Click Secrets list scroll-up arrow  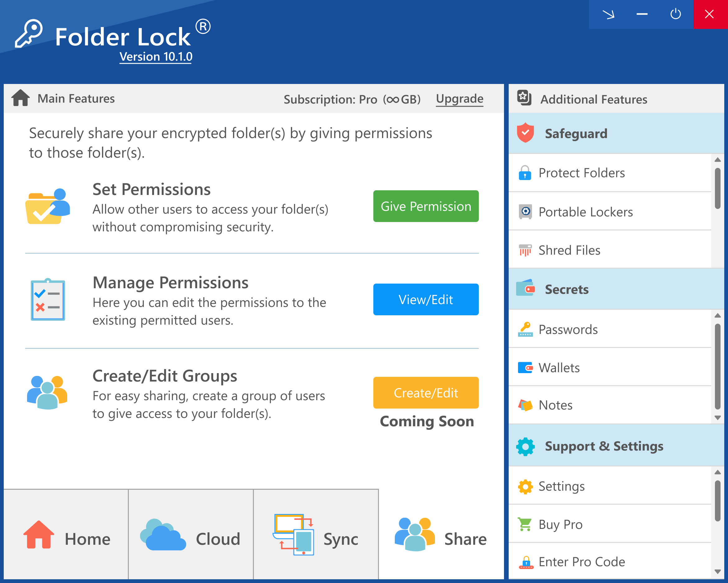tap(717, 316)
